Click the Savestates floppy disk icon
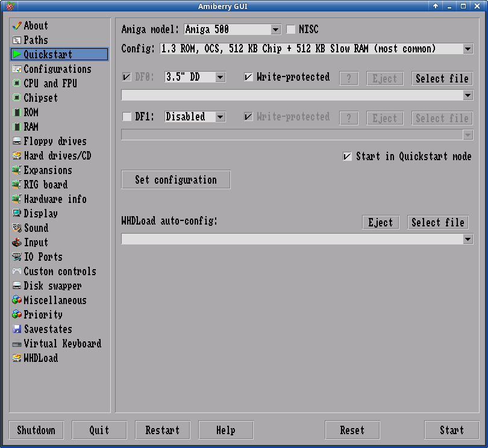The width and height of the screenshot is (488, 448). [17, 329]
